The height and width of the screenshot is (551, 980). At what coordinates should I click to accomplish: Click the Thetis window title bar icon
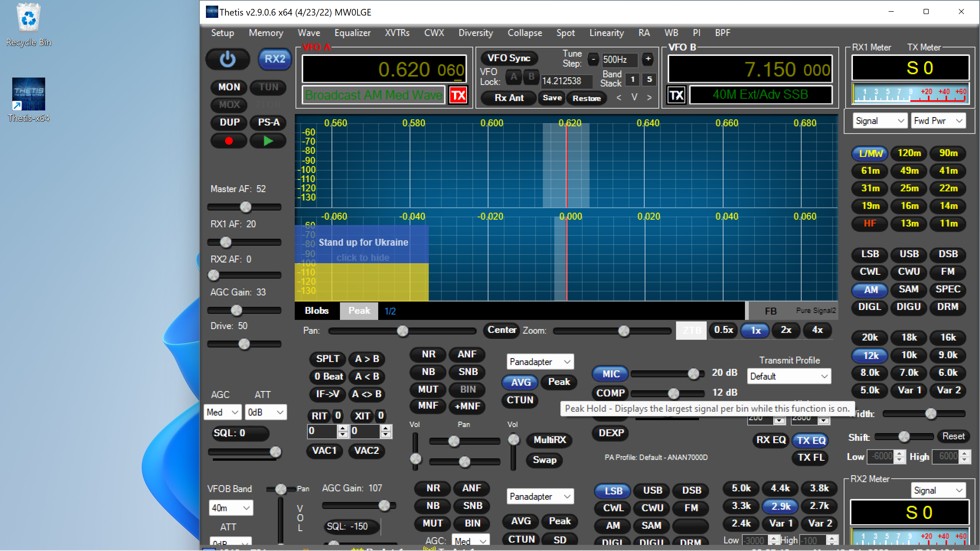point(212,12)
